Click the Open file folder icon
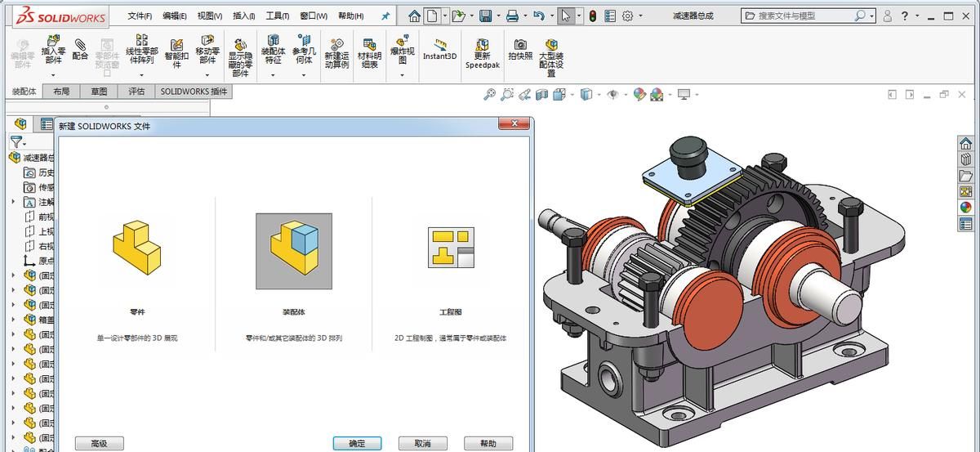Image resolution: width=980 pixels, height=452 pixels. 458,16
